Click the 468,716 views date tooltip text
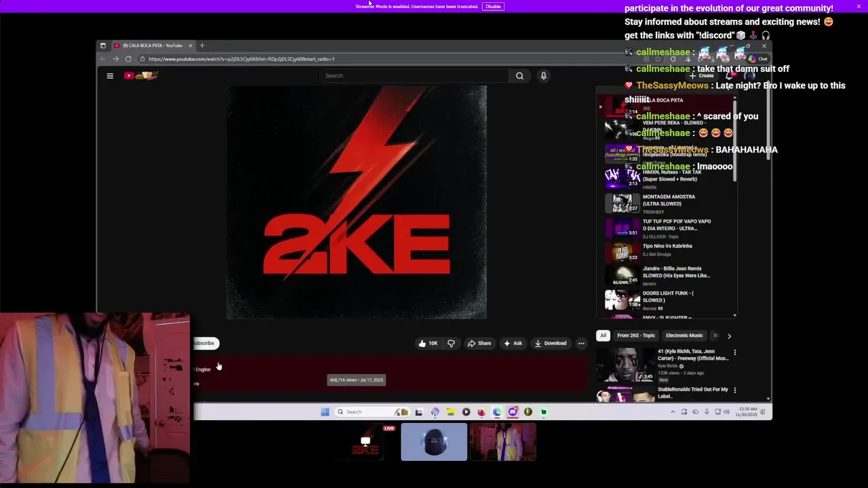The height and width of the screenshot is (488, 868). click(x=357, y=380)
